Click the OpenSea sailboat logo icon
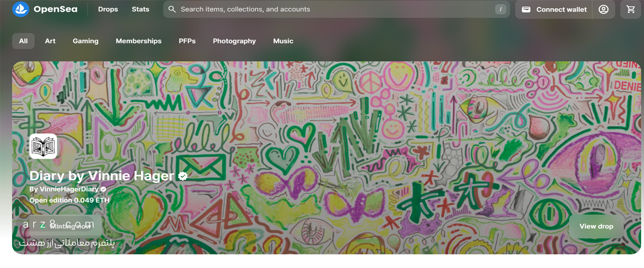The height and width of the screenshot is (268, 644). pyautogui.click(x=20, y=9)
